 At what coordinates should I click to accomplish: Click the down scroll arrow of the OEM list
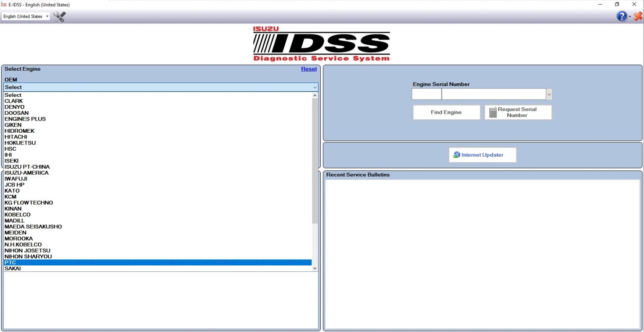tap(314, 268)
